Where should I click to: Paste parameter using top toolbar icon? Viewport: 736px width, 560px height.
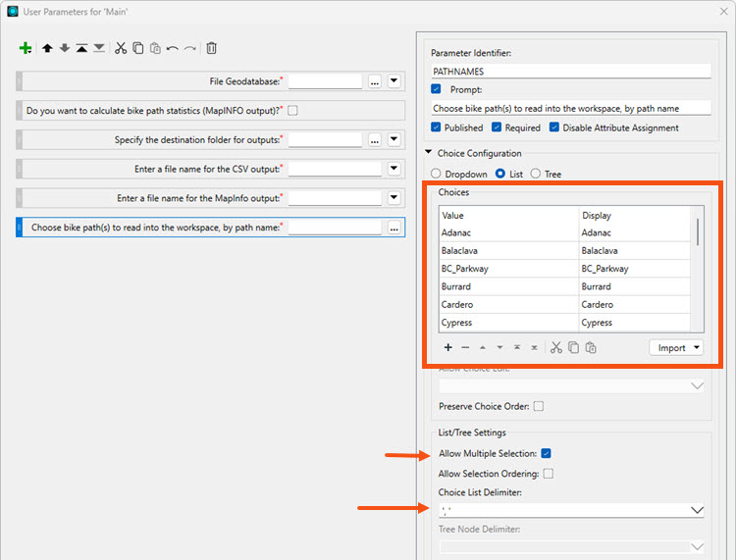(155, 48)
